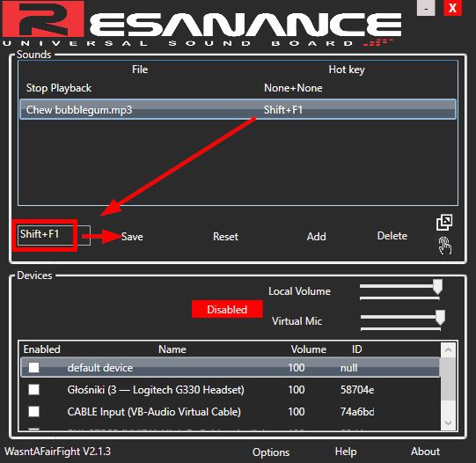Image resolution: width=476 pixels, height=463 pixels.
Task: Enable the default device checkbox
Action: (33, 367)
